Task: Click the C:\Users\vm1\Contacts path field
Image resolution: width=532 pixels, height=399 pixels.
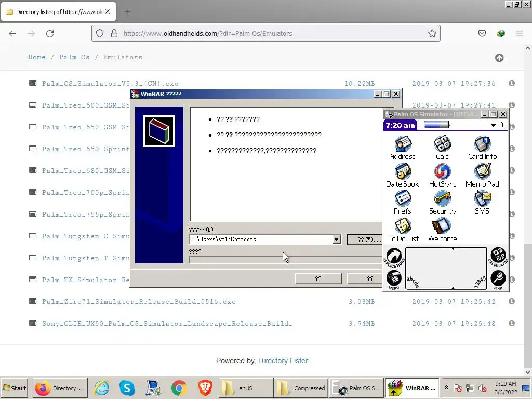Action: pyautogui.click(x=261, y=239)
